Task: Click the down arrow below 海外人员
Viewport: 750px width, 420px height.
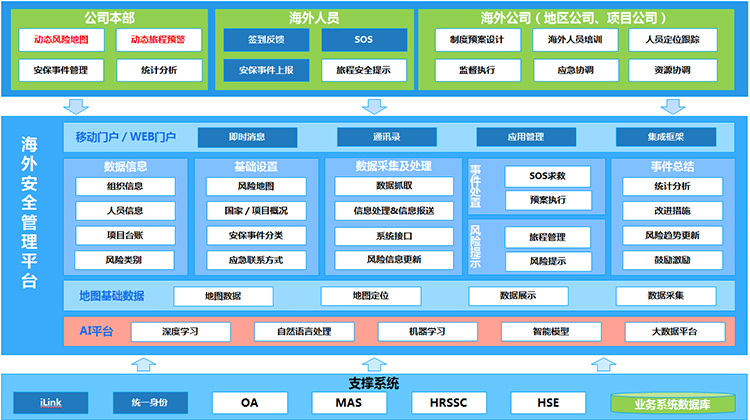Action: click(374, 107)
